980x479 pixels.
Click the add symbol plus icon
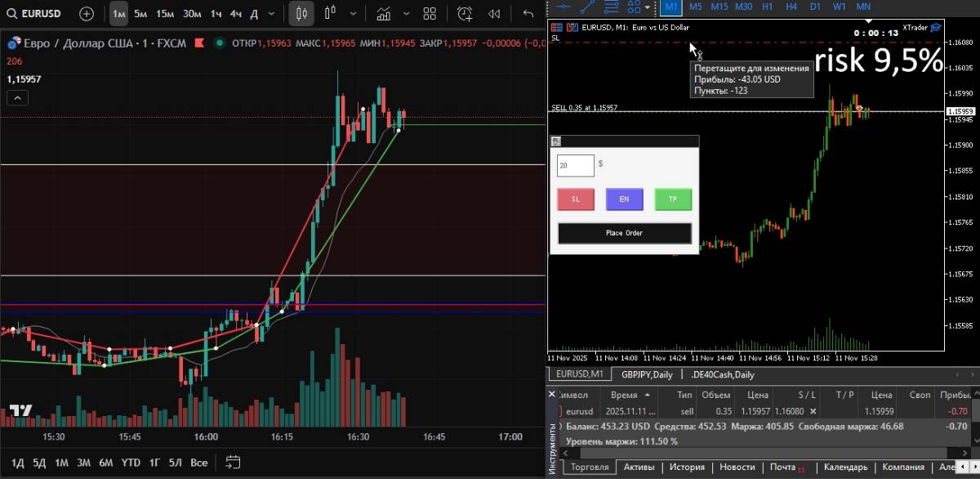coord(87,13)
